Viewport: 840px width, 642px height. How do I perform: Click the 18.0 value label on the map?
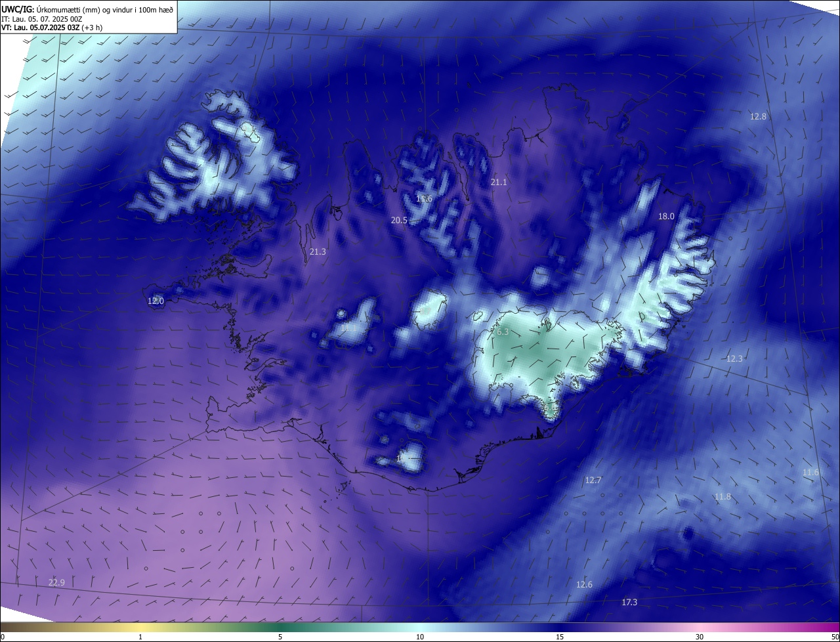[666, 216]
